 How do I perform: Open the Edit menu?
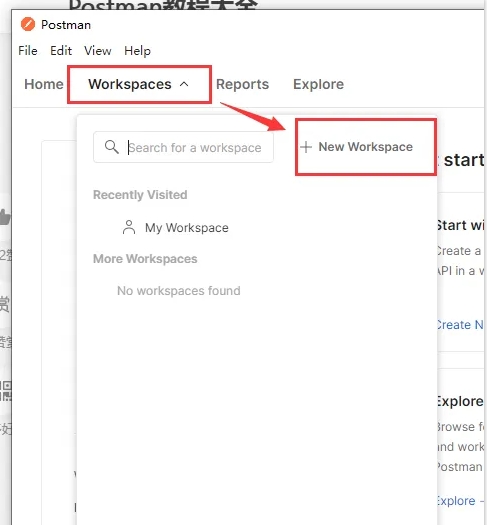click(x=61, y=51)
